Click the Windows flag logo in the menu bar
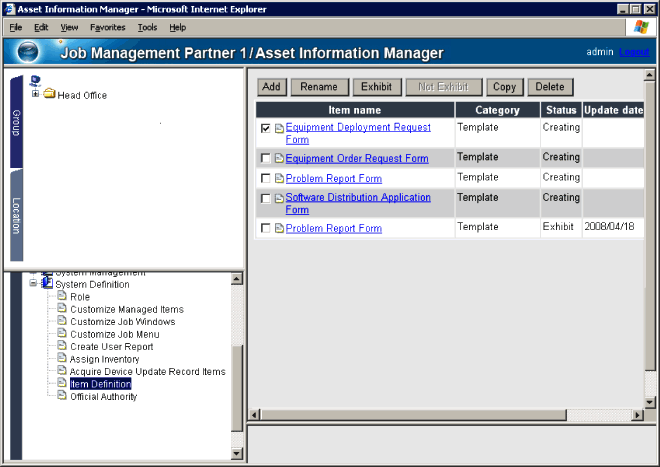The image size is (660, 467). (641, 27)
